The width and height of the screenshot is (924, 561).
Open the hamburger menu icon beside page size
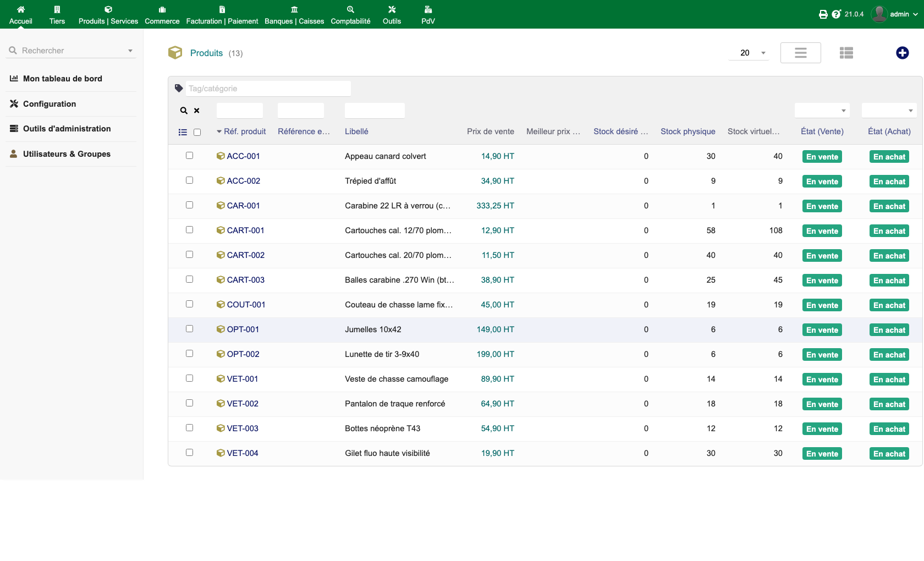(800, 53)
